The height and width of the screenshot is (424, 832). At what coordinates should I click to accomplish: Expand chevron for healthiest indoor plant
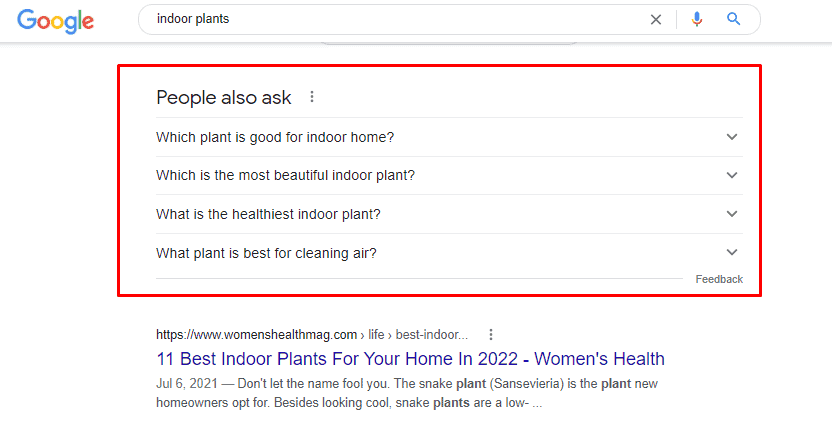[732, 214]
